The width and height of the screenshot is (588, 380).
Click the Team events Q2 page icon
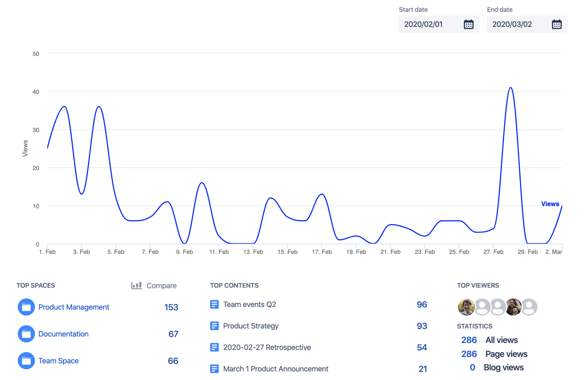[x=214, y=304]
